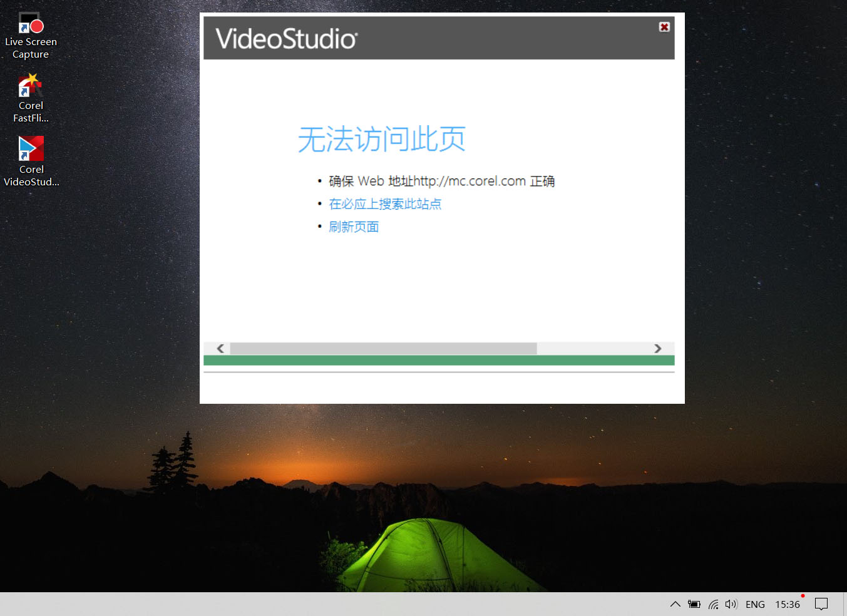Click the green progress bar
Image resolution: width=847 pixels, height=616 pixels.
(x=439, y=361)
